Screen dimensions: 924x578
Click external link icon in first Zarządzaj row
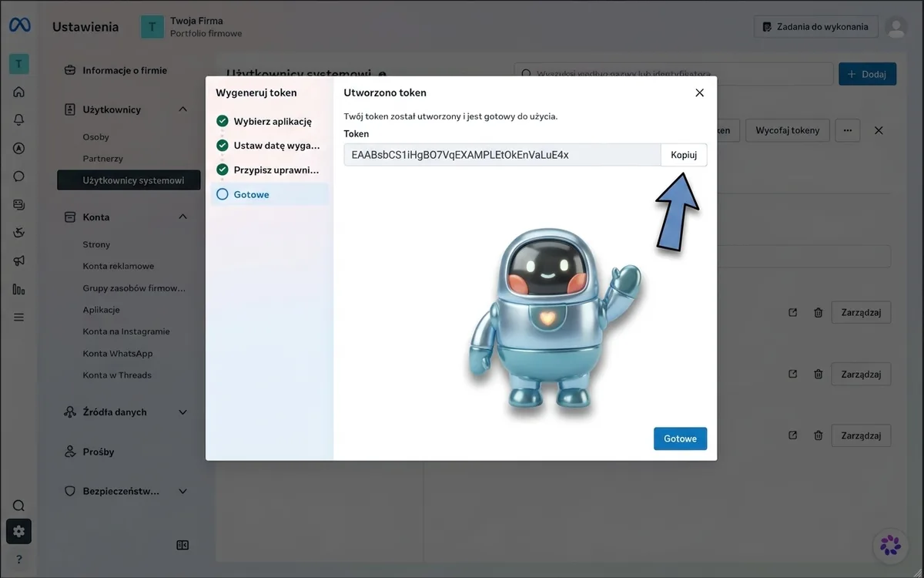pyautogui.click(x=792, y=312)
